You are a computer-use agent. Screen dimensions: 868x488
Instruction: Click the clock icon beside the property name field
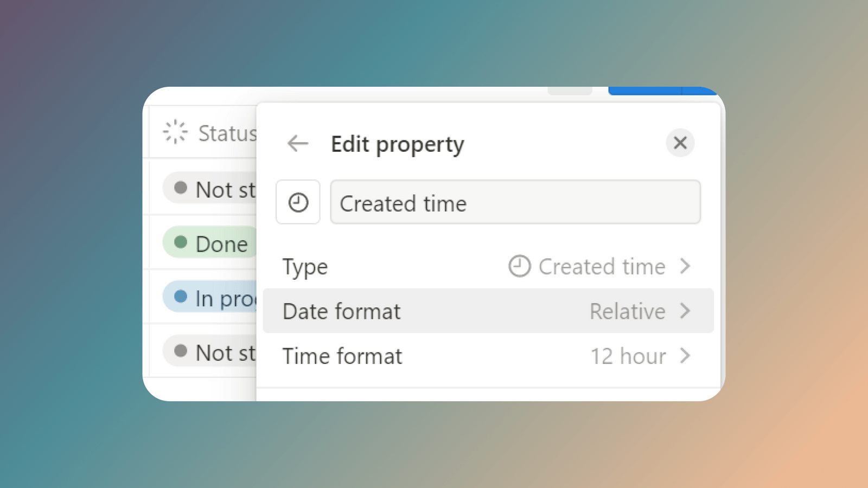(x=298, y=202)
